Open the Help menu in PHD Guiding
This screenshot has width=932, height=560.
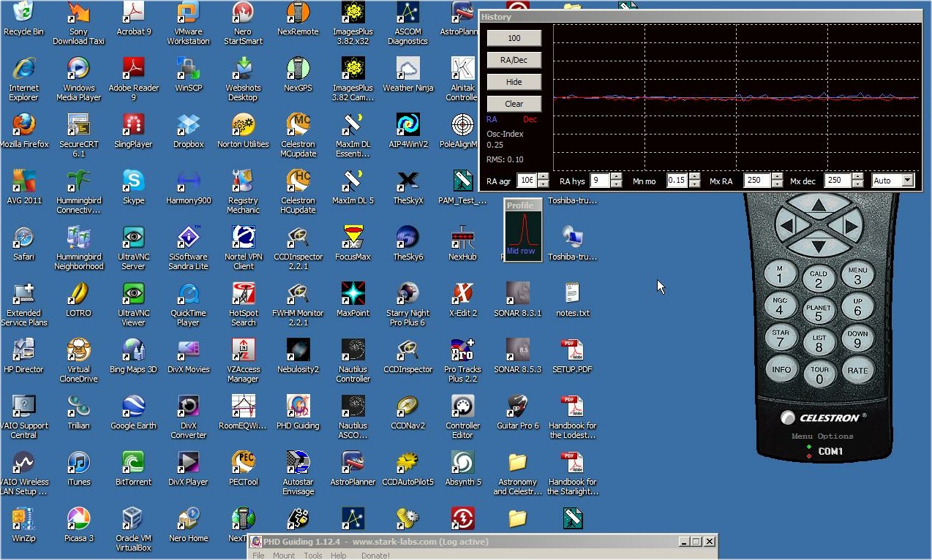338,556
